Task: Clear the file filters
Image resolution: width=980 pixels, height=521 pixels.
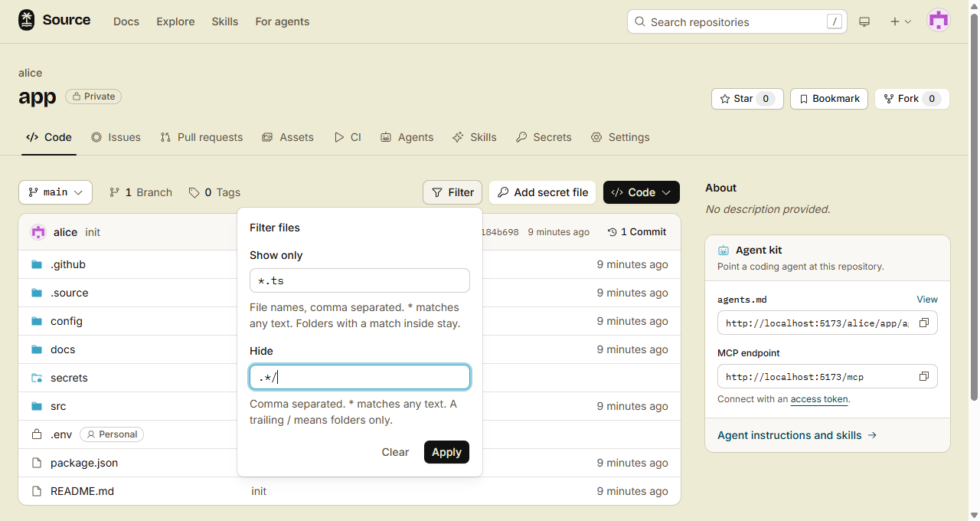Action: 395,452
